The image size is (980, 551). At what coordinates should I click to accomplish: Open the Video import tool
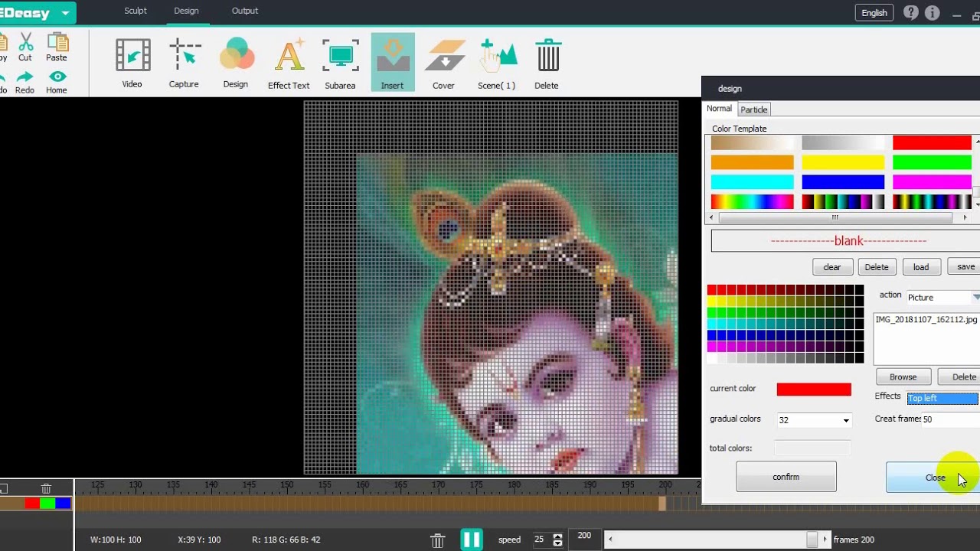132,64
